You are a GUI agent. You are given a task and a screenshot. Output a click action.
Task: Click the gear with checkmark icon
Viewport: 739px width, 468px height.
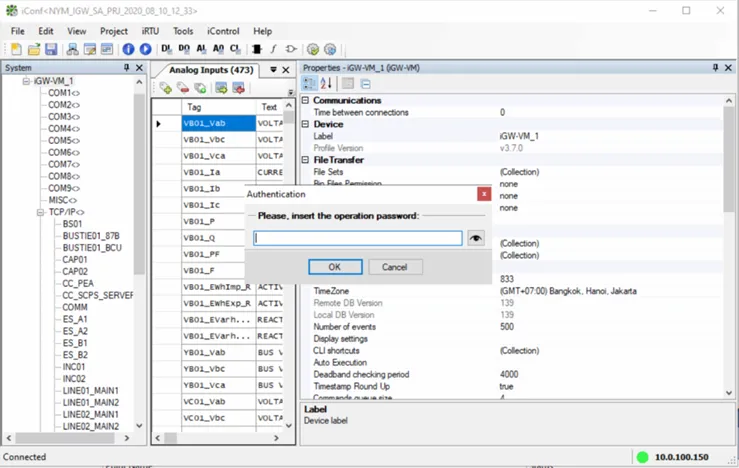pyautogui.click(x=312, y=49)
